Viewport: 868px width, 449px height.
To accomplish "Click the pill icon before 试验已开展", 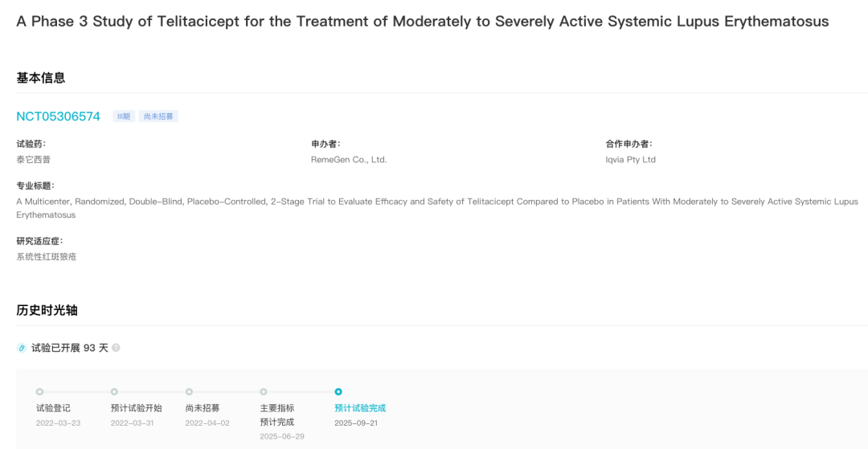I will tap(22, 348).
